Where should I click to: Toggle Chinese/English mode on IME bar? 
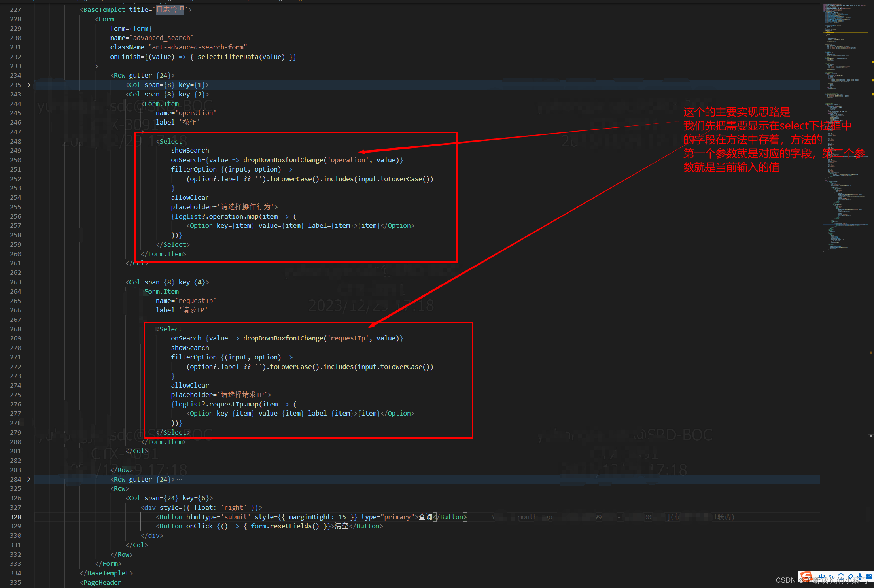tap(822, 577)
